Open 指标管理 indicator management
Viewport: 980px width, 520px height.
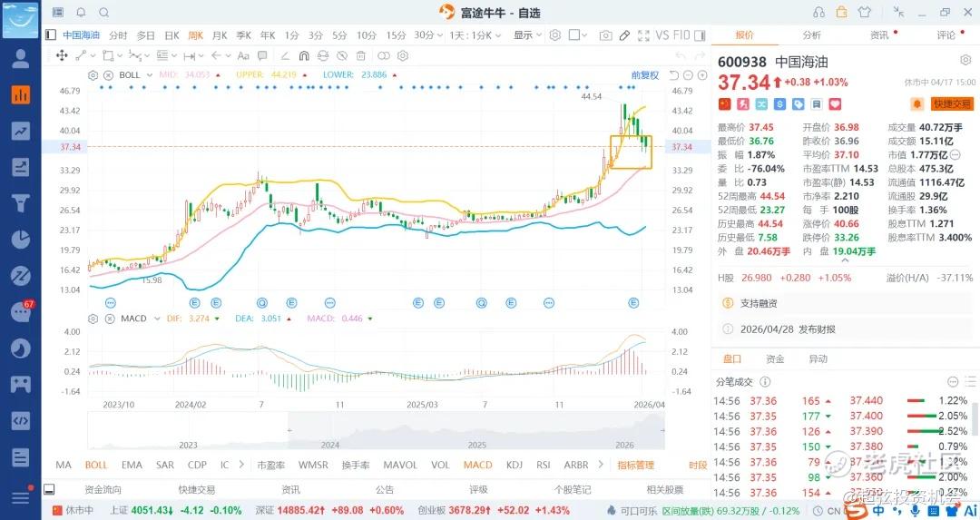pos(635,465)
